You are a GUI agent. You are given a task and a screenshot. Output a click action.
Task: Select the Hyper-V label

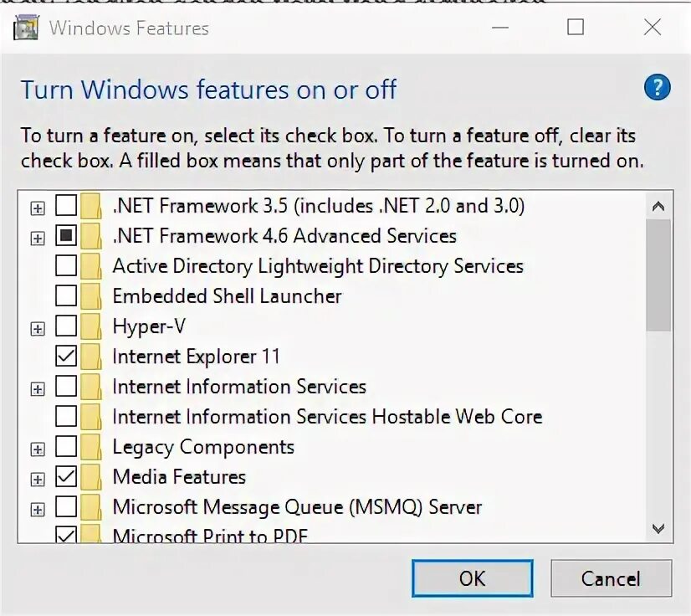pos(149,326)
